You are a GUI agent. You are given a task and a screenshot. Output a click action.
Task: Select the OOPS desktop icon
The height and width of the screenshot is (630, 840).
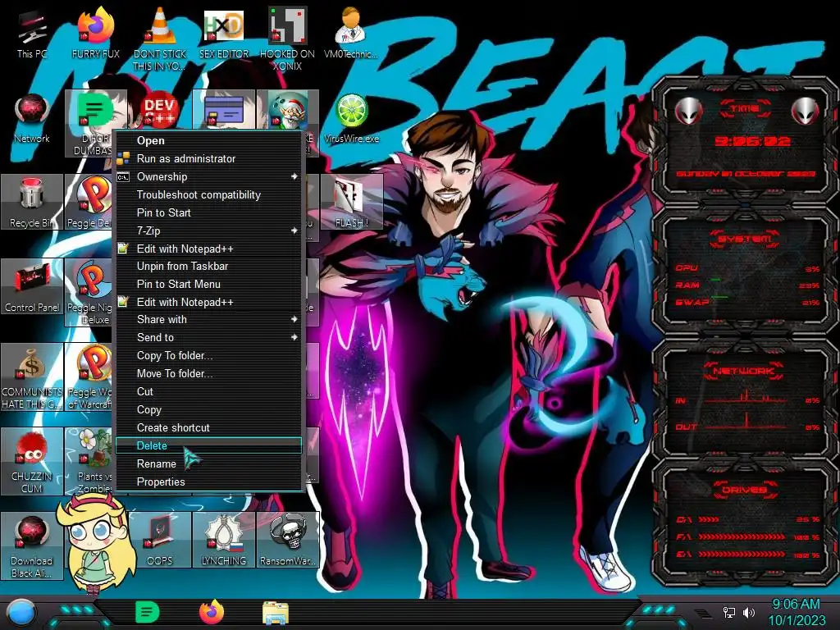click(x=160, y=540)
